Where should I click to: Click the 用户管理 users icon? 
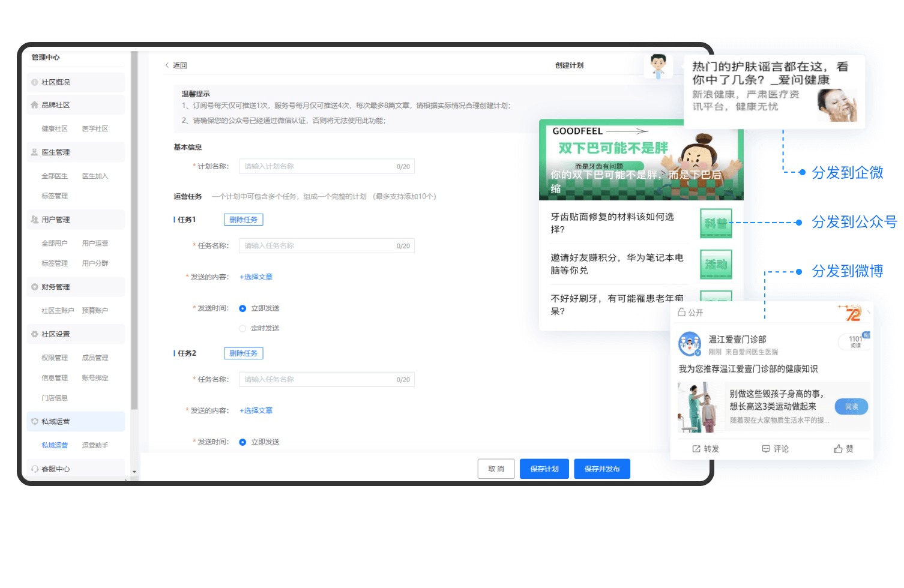35,220
